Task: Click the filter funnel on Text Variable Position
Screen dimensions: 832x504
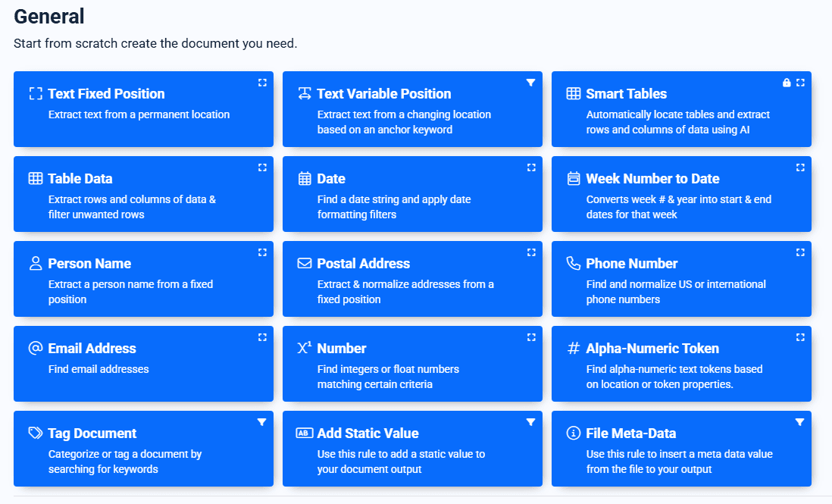Action: pyautogui.click(x=531, y=83)
